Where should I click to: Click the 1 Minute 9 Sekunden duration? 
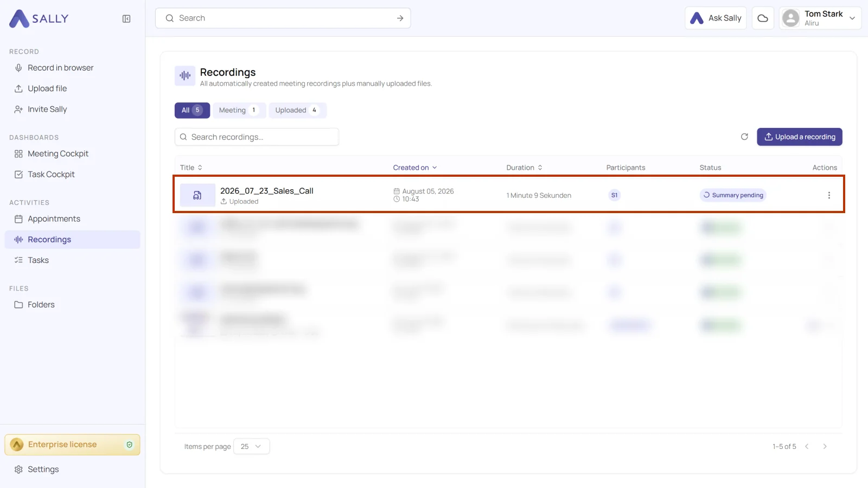[539, 195]
